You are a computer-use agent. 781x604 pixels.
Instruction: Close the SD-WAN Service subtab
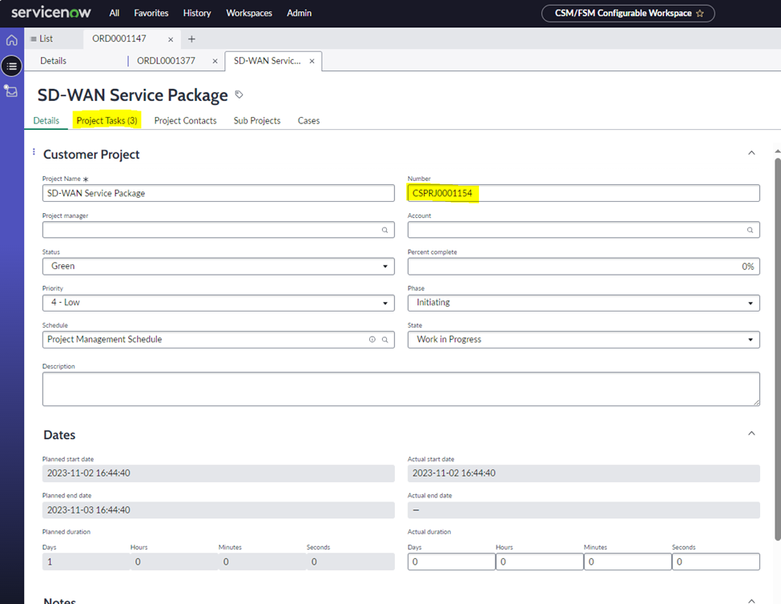point(312,61)
